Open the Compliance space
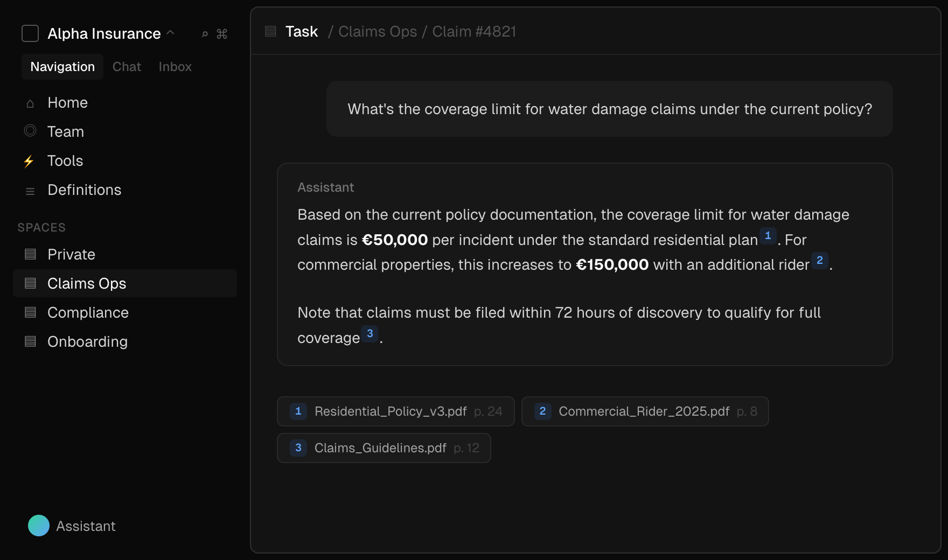948x560 pixels. tap(88, 312)
